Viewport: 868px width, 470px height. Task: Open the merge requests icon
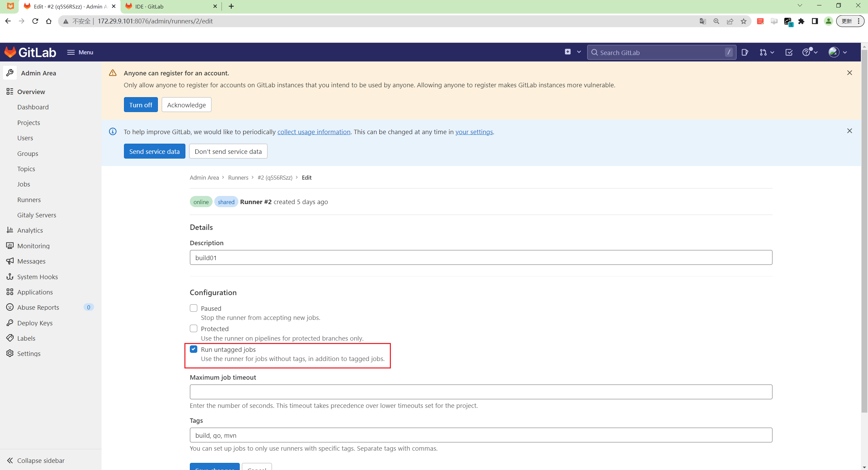[763, 52]
